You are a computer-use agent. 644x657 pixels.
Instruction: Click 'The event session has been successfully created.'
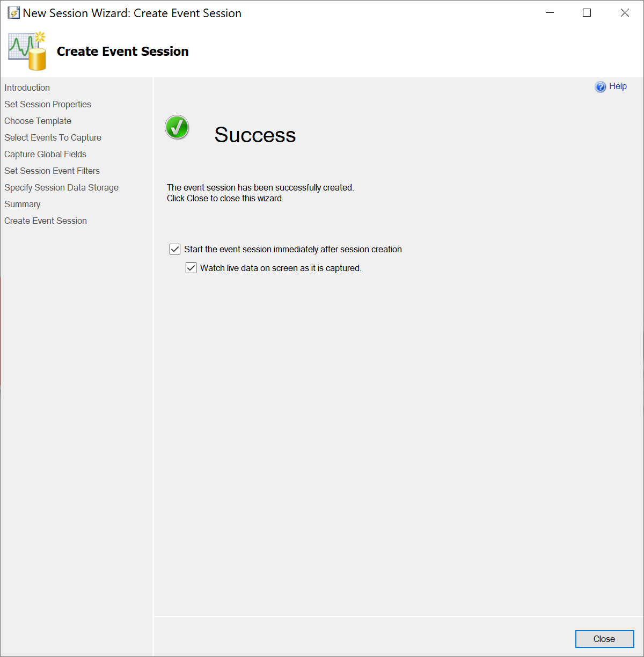[260, 187]
